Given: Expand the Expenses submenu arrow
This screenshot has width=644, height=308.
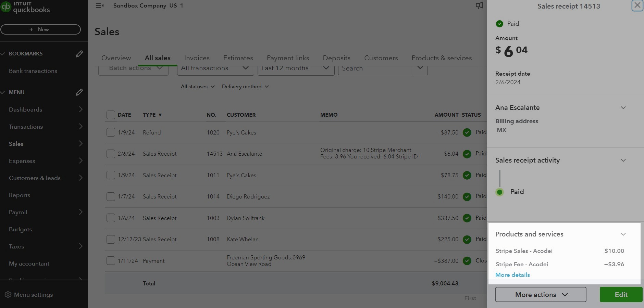Looking at the screenshot, I should [80, 161].
